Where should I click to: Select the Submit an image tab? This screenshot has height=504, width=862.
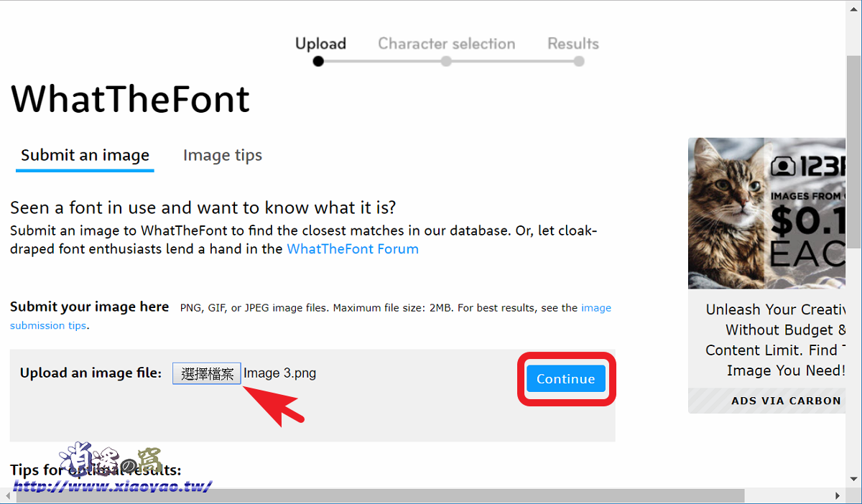point(85,155)
